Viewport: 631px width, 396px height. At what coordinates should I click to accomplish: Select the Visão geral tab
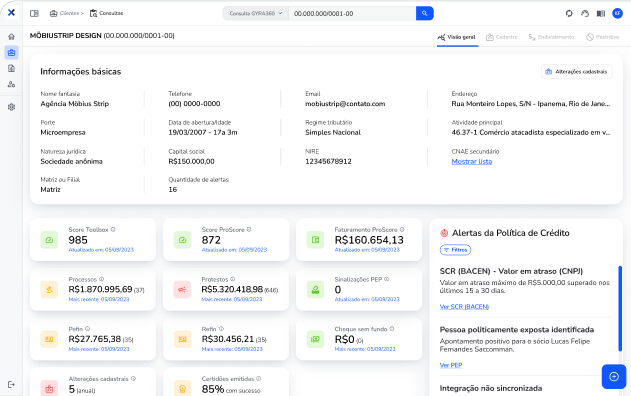(457, 37)
